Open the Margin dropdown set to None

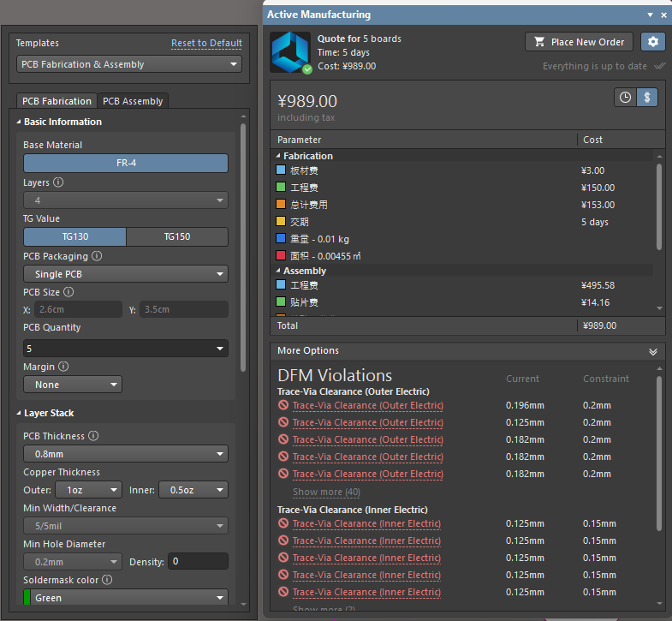[73, 385]
